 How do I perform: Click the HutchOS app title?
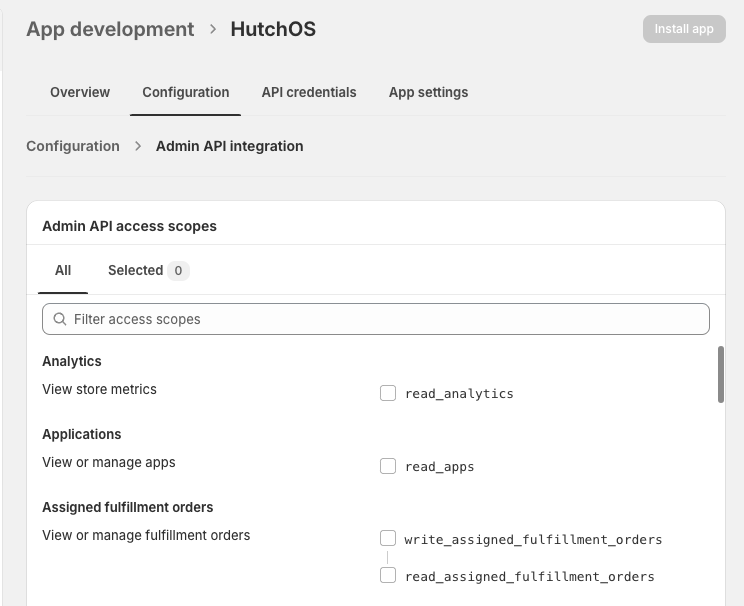tap(273, 29)
